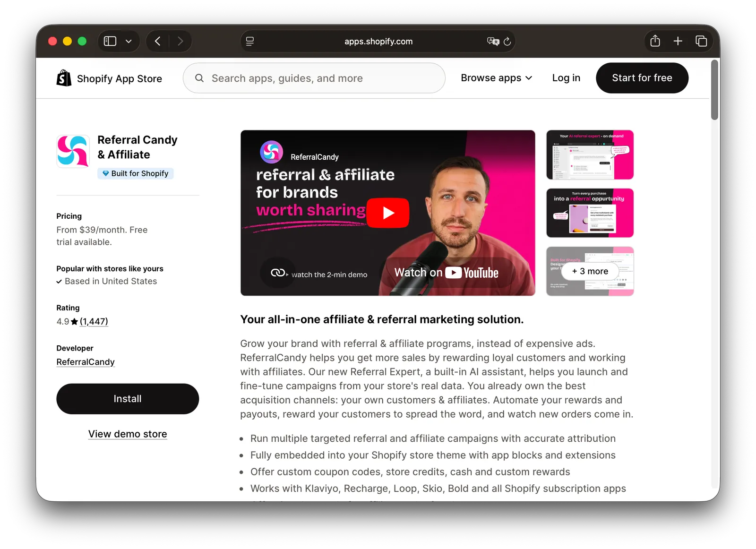Reload the apps.shopify.com page
Viewport: 756px width, 549px height.
click(x=507, y=41)
